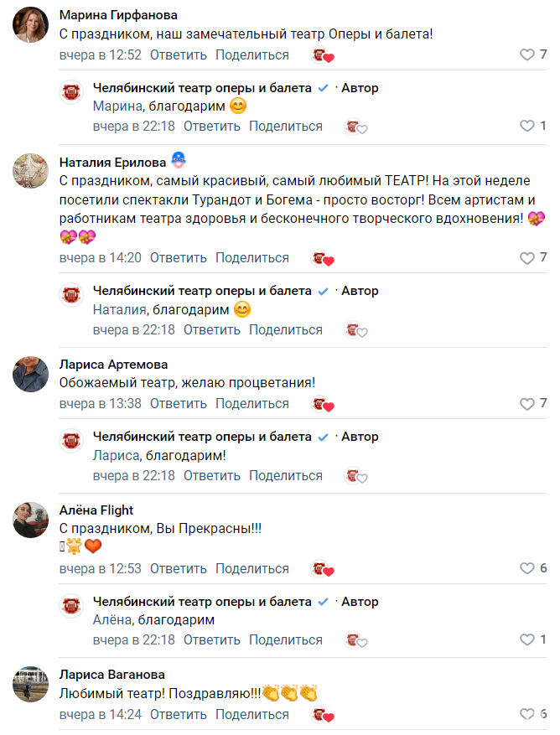Click theater's liked-by badge on Марина's comment
Screen dimensions: 560x735
(x=322, y=56)
